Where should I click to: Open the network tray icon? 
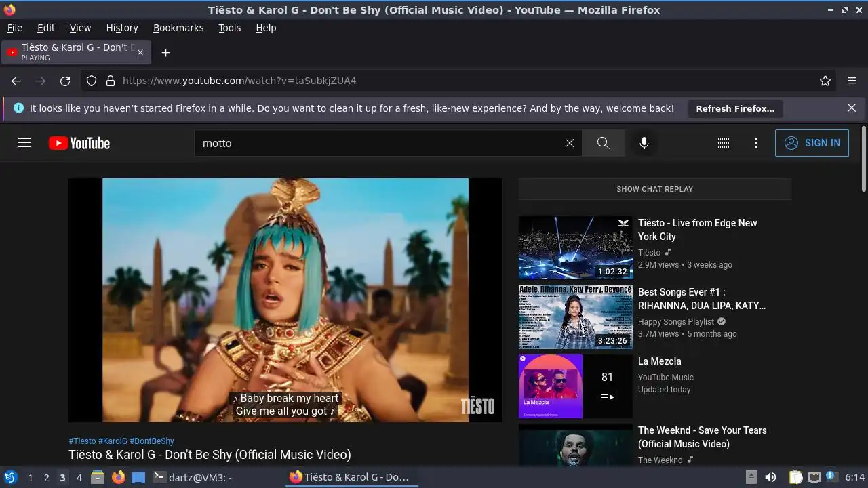point(814,477)
